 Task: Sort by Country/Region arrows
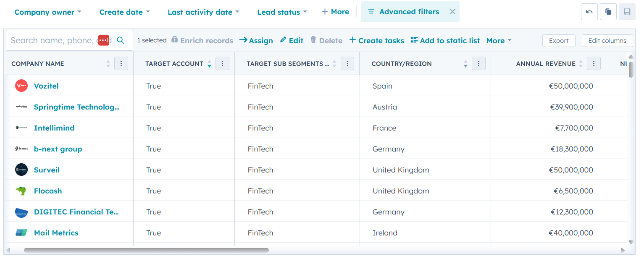pos(465,64)
